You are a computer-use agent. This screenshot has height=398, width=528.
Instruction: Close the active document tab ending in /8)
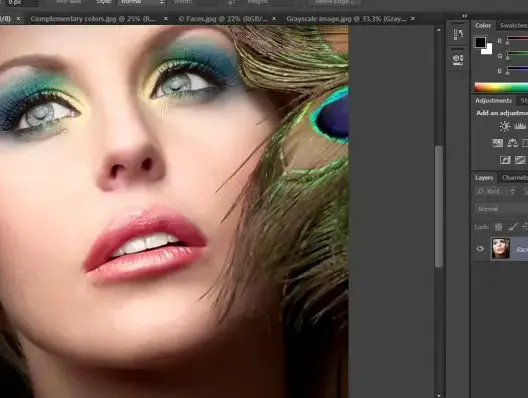point(19,19)
